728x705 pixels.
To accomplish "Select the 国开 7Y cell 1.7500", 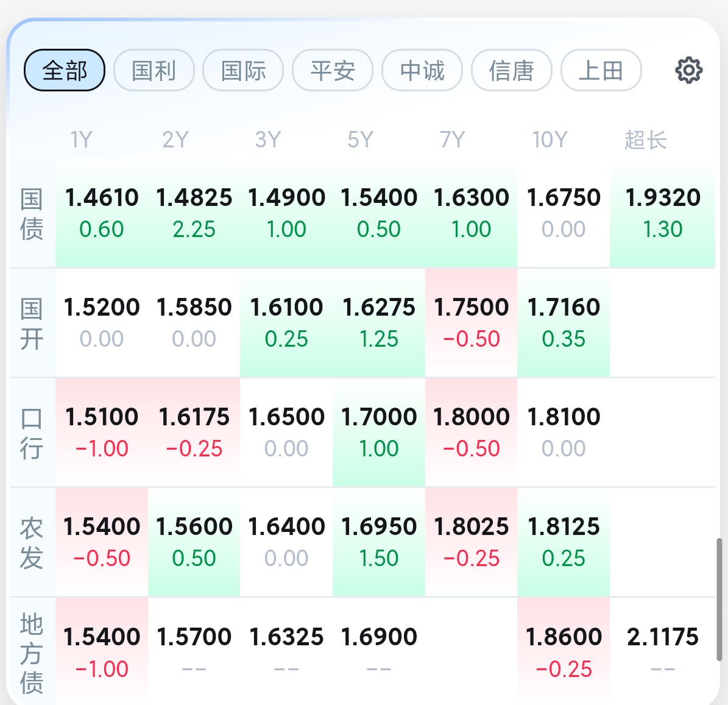I will (472, 323).
